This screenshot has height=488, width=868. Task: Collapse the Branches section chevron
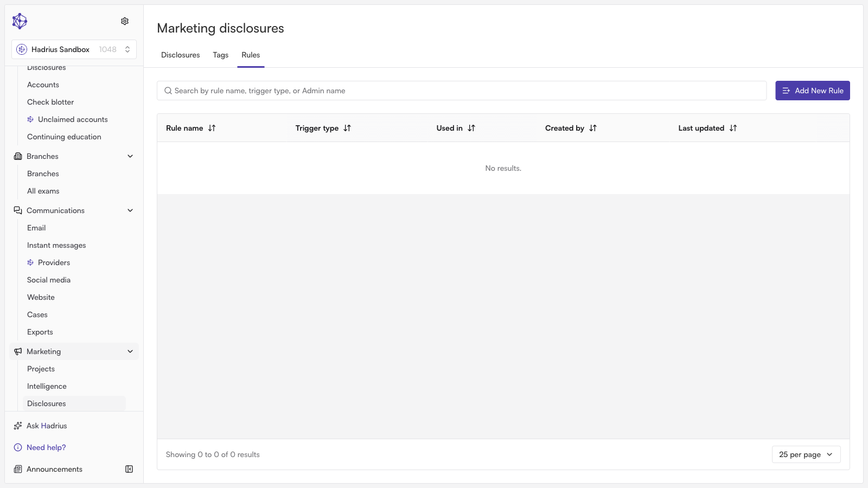pos(130,156)
